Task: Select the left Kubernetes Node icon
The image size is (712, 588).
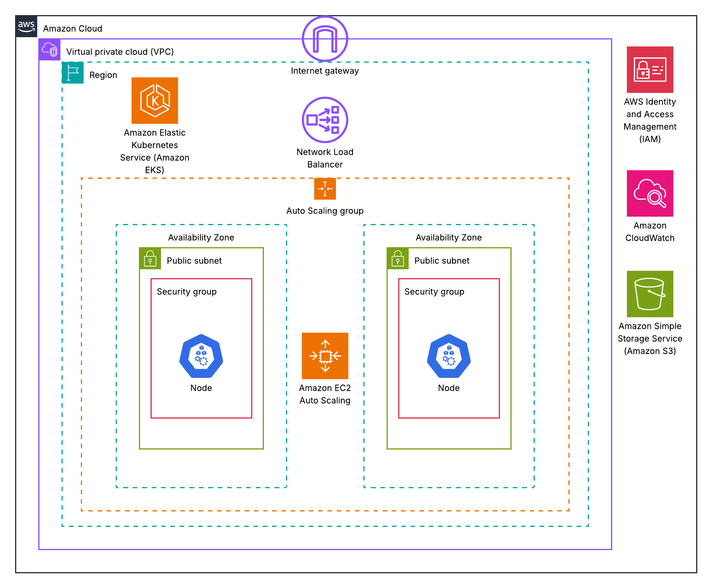Action: point(201,356)
